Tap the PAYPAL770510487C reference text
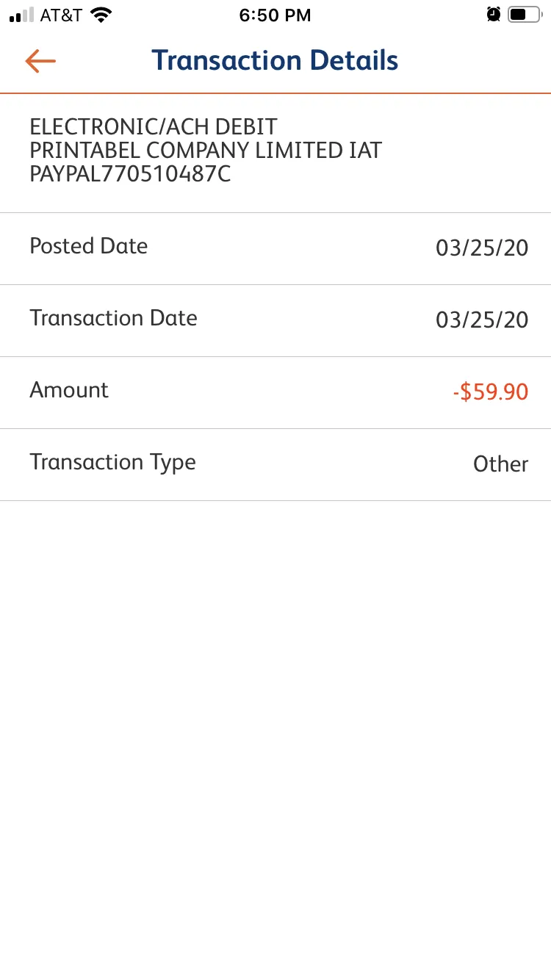551x980 pixels. coord(130,175)
